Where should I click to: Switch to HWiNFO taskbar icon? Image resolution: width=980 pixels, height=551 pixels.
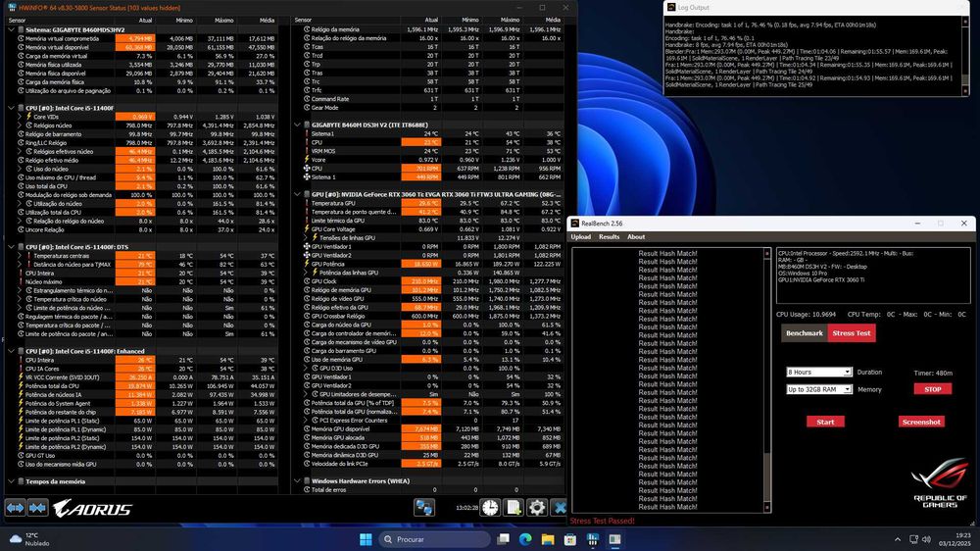click(x=593, y=539)
